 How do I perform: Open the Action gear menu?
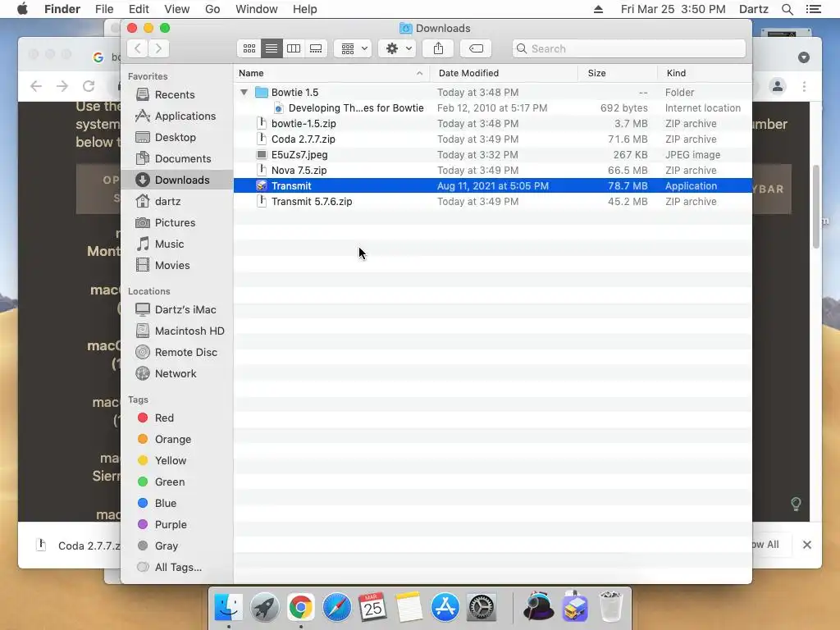point(398,48)
